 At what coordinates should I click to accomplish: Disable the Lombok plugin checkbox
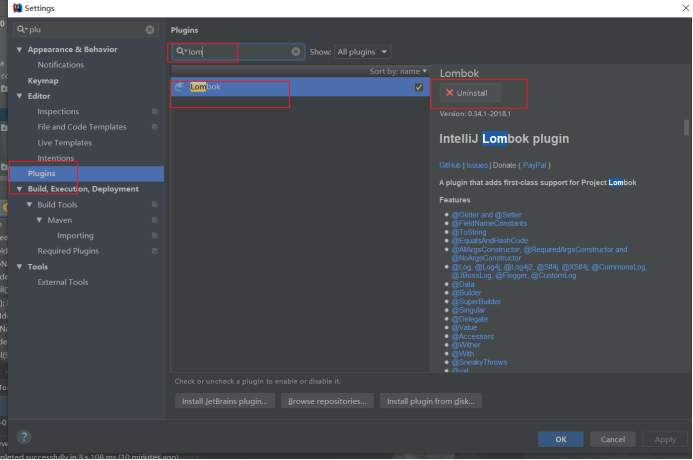[419, 87]
